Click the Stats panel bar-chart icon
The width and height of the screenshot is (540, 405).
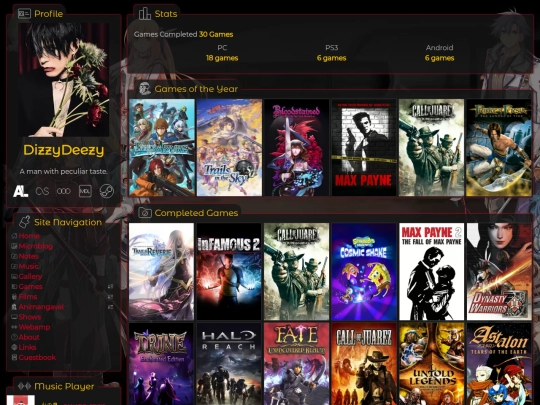click(x=145, y=14)
